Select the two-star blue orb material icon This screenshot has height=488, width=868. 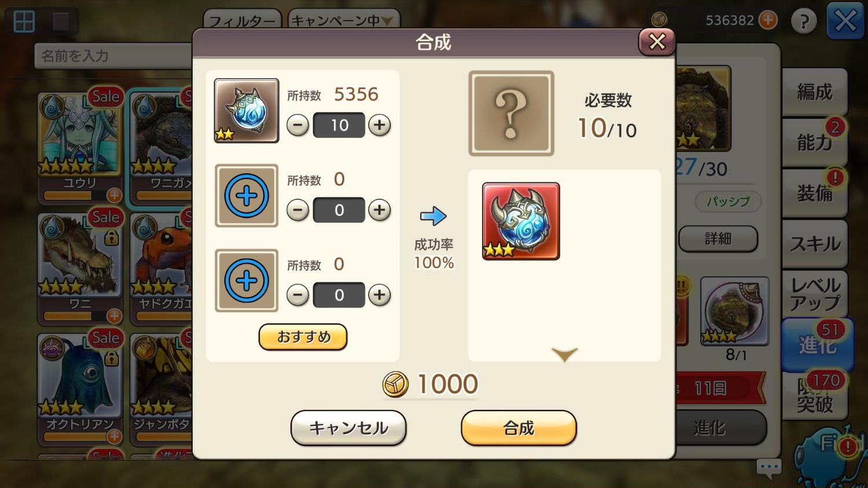247,111
